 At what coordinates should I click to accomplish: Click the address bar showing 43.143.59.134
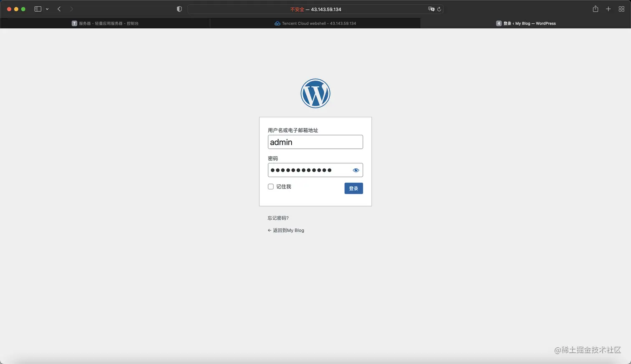coord(315,9)
